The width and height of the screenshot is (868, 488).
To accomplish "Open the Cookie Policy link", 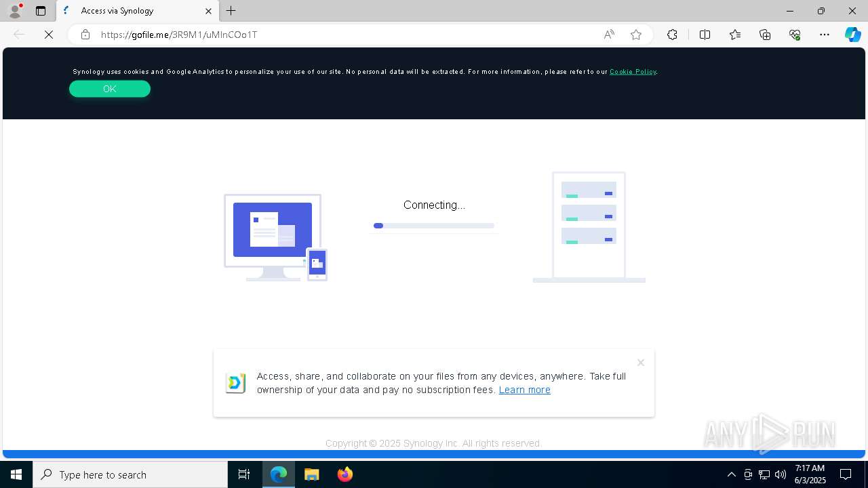I will [x=633, y=71].
